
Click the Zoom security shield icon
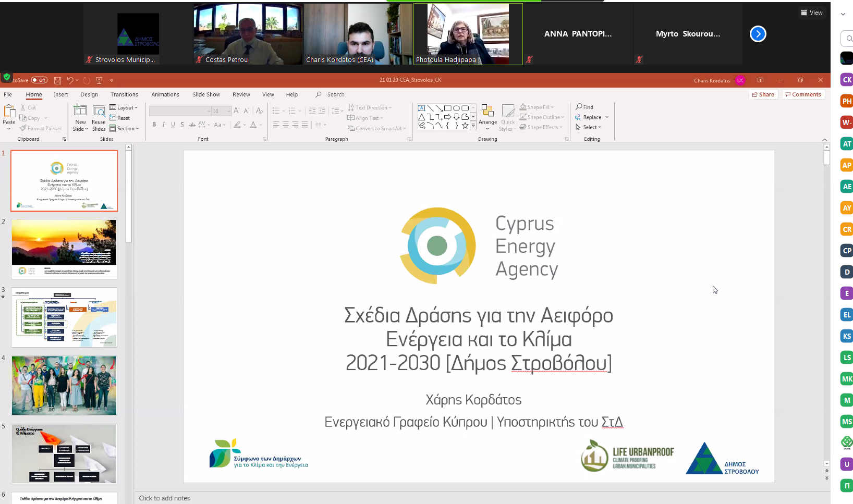click(7, 77)
